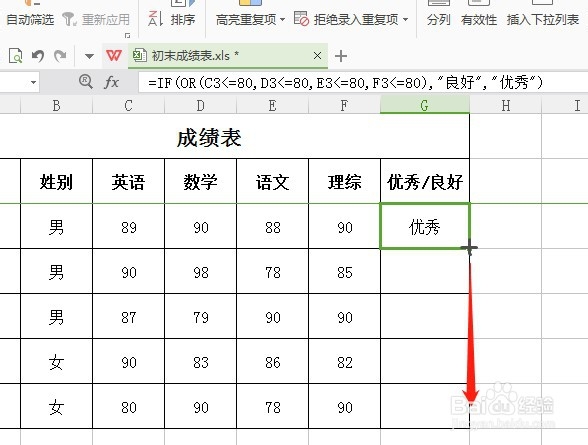588x445 pixels.
Task: Open Data Validation (有效性) button
Action: pos(479,19)
